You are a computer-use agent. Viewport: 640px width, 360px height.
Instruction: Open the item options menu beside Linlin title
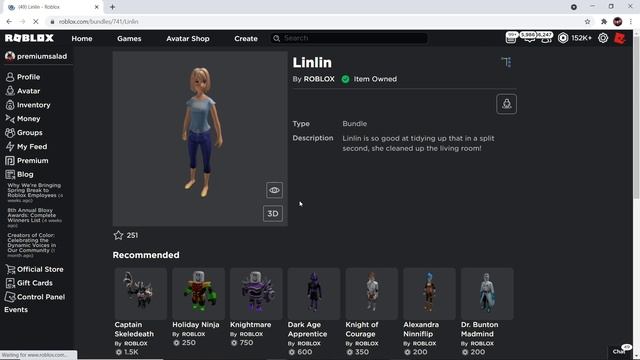point(506,62)
